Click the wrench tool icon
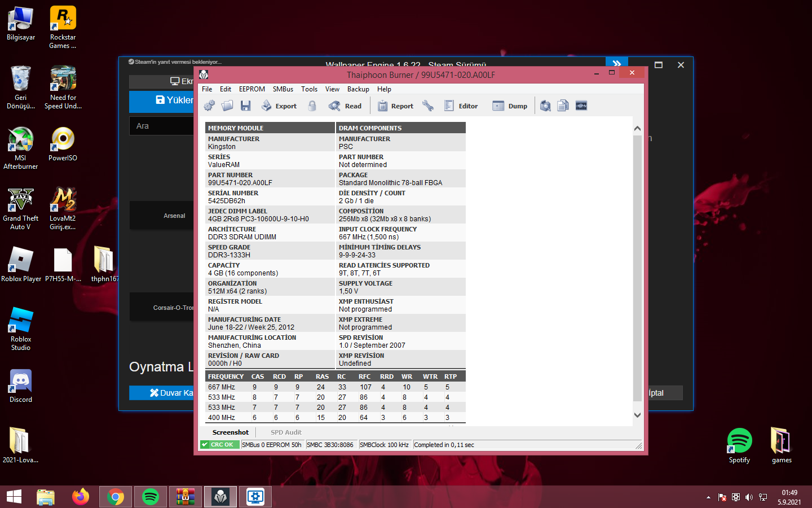 [428, 106]
